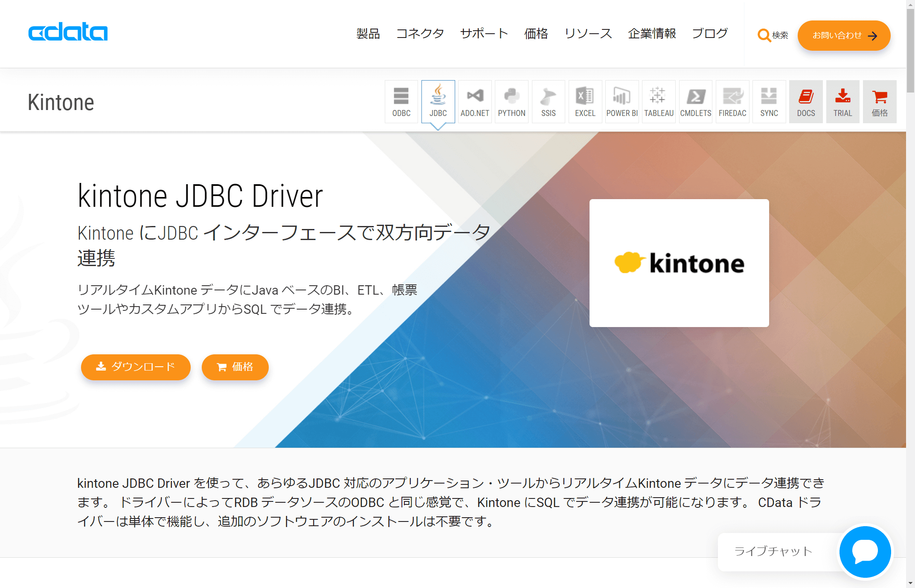Open the ADO.NET driver icon
Viewport: 915px width, 588px height.
click(475, 102)
